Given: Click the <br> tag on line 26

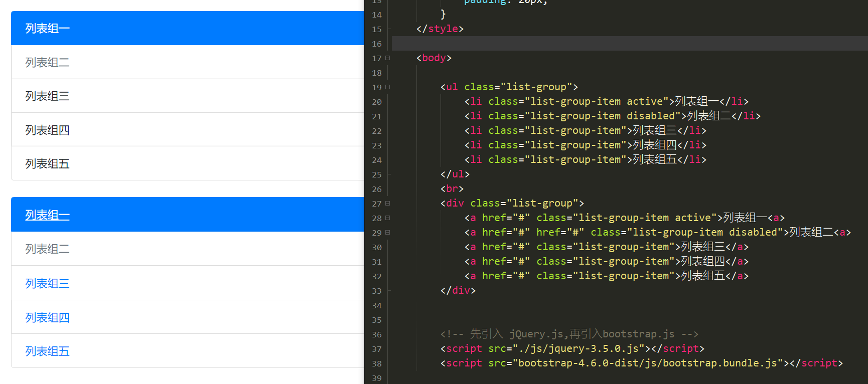Looking at the screenshot, I should click(x=452, y=188).
